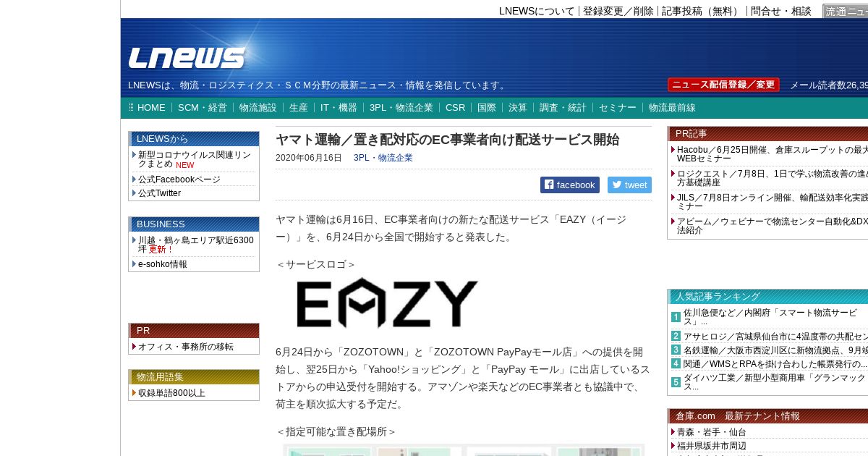Open the 問合せ・相談 link
Image resolution: width=868 pixels, height=456 pixels.
point(781,11)
